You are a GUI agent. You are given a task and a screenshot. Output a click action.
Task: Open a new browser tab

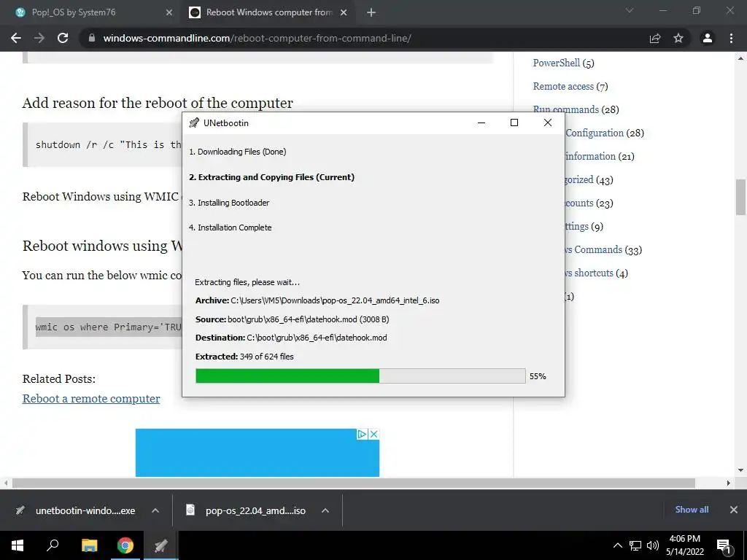tap(371, 13)
